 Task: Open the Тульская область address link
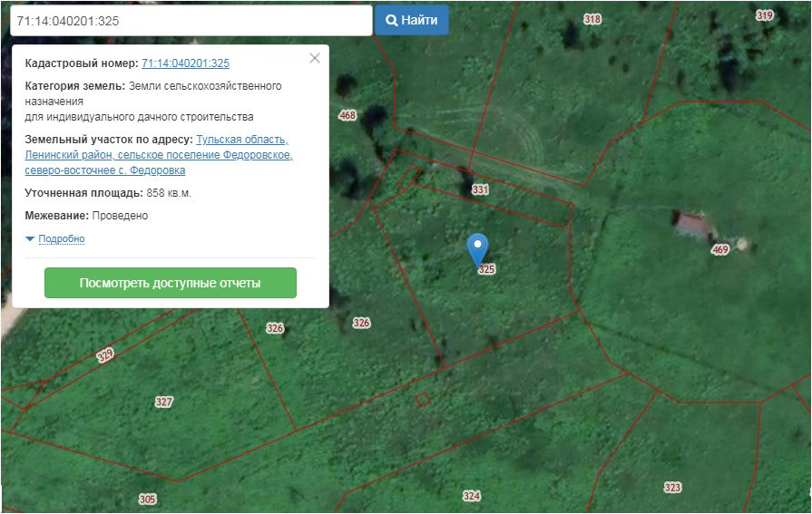pyautogui.click(x=241, y=140)
